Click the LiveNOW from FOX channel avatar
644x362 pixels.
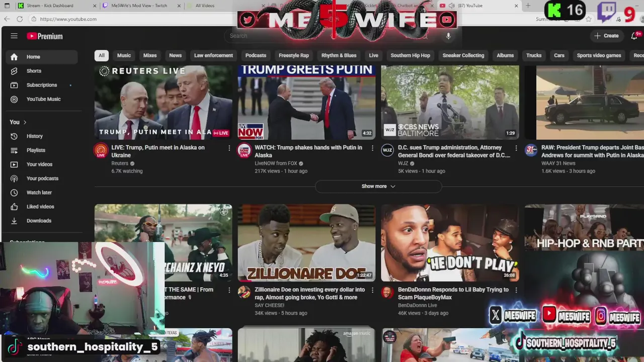click(244, 150)
